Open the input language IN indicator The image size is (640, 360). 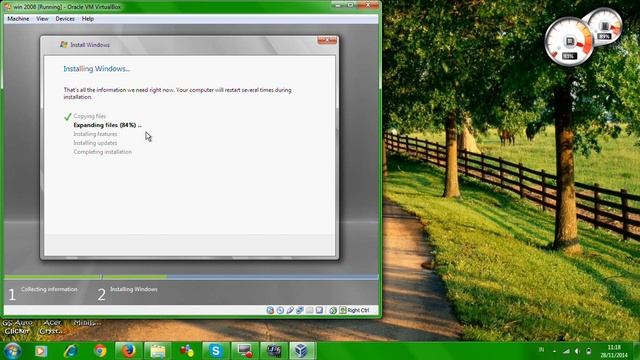541,350
